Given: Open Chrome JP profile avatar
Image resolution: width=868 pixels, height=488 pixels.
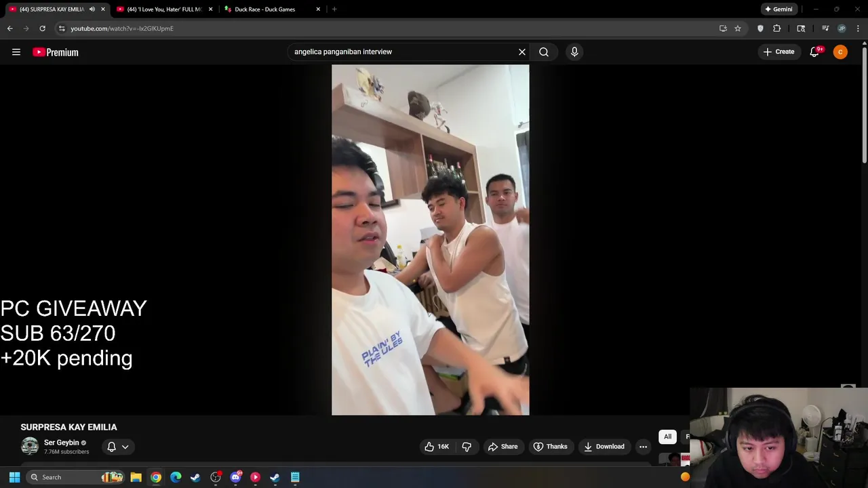Looking at the screenshot, I should (x=842, y=28).
